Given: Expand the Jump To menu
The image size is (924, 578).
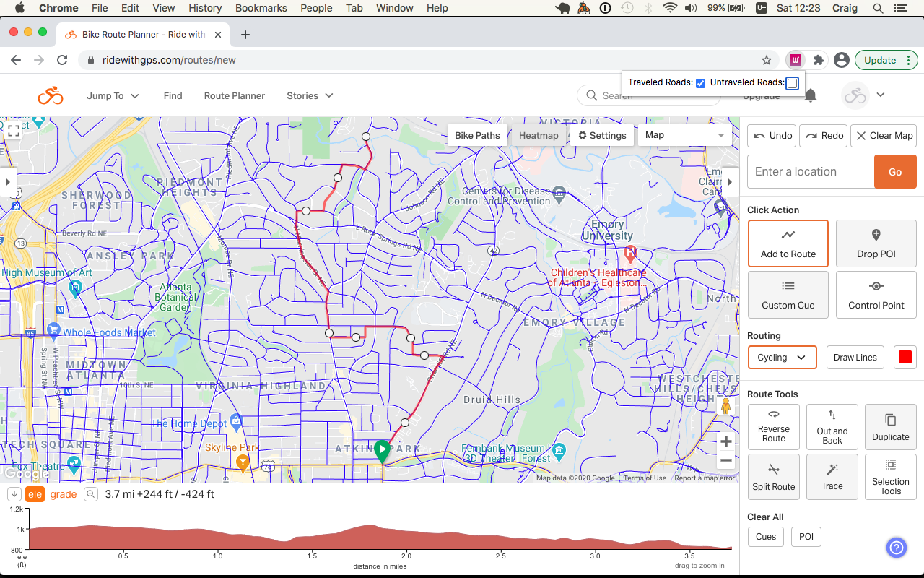Looking at the screenshot, I should 113,95.
